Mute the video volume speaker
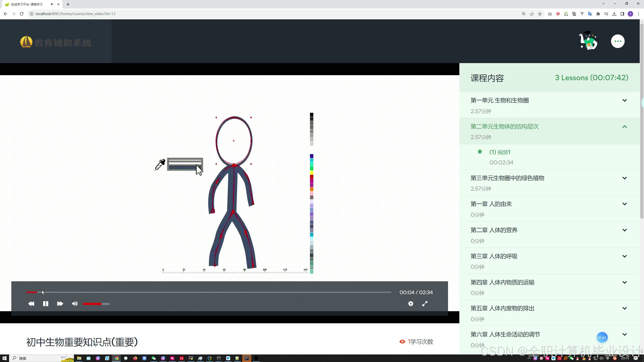 75,304
